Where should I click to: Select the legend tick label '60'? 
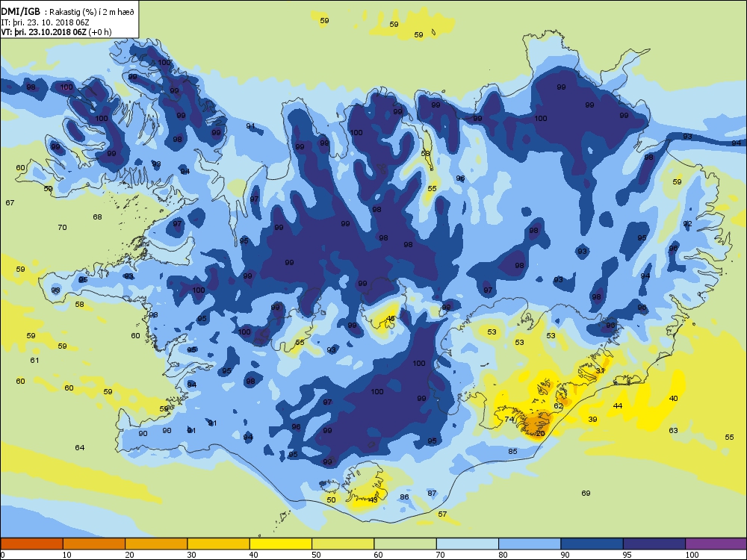[378, 555]
